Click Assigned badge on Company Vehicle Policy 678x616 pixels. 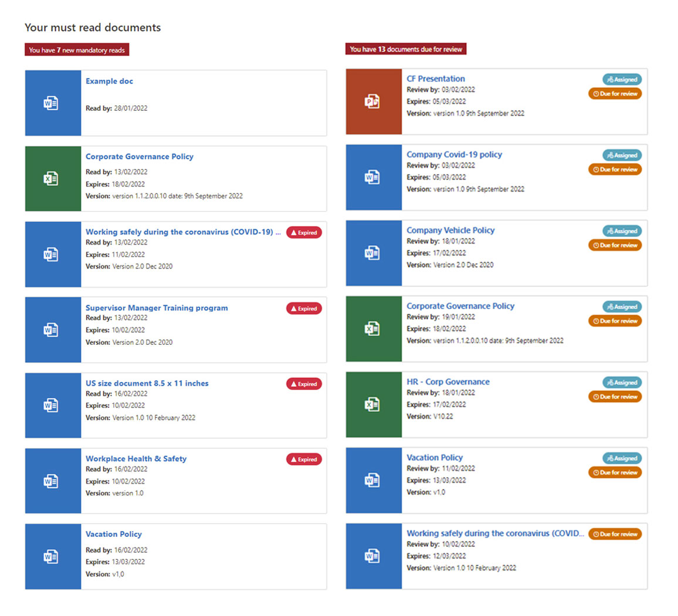(x=622, y=231)
